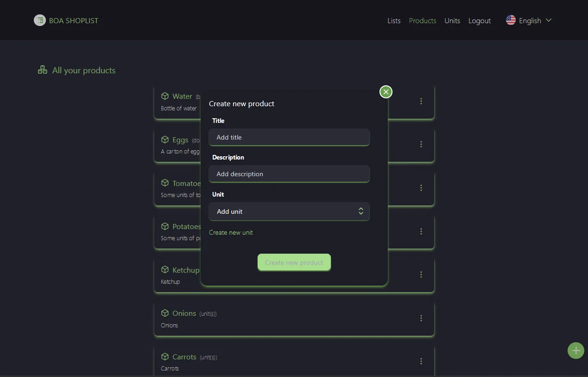Open the three-dot menu for Onions
This screenshot has height=377, width=588.
(x=421, y=318)
